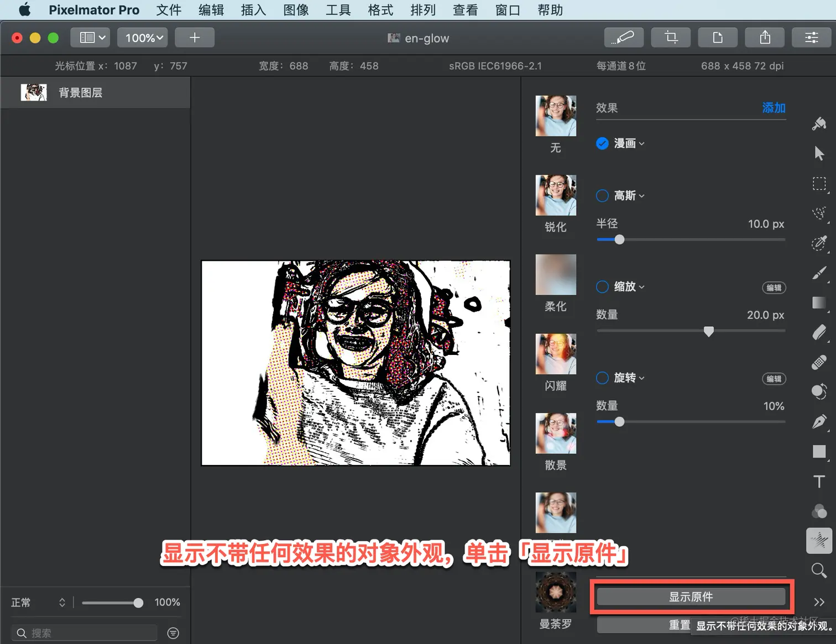
Task: Disable the 漫画 effect checkbox
Action: click(602, 144)
